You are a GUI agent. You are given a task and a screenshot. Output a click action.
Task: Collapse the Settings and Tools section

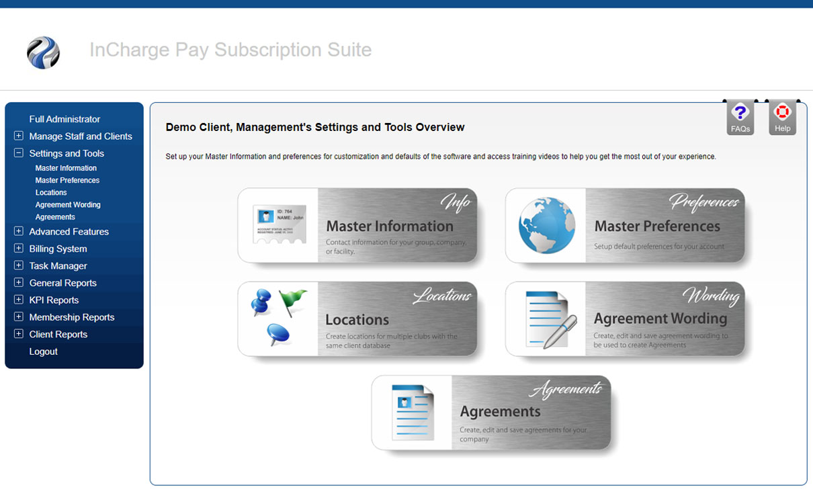click(x=18, y=153)
